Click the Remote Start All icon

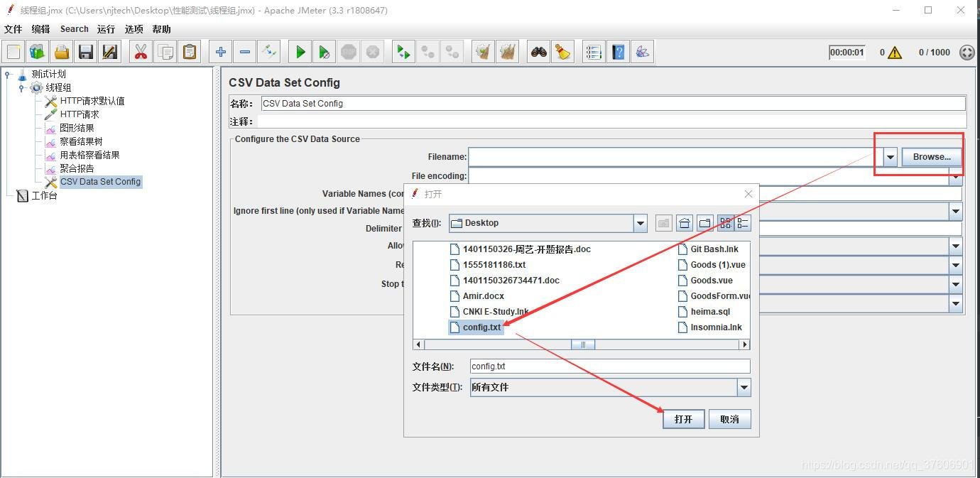(x=403, y=52)
